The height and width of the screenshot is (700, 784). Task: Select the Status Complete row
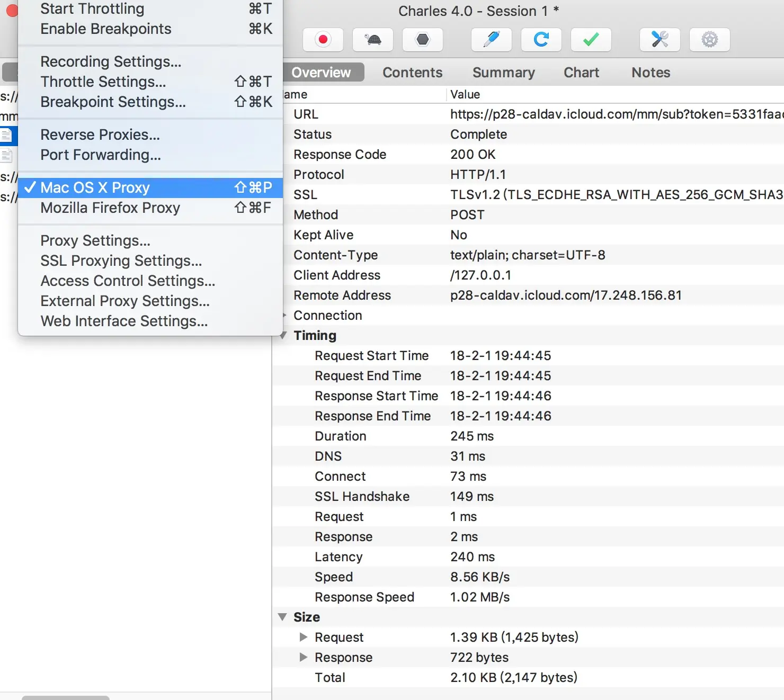coord(528,134)
